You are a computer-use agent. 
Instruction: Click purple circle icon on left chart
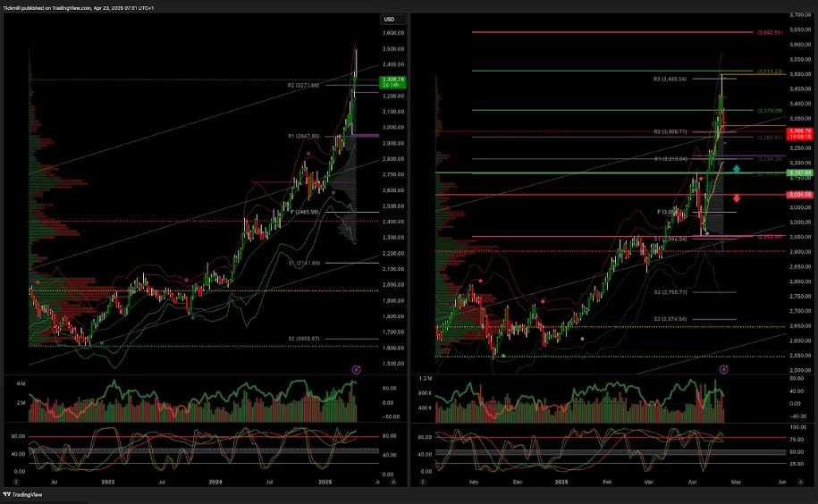pyautogui.click(x=357, y=368)
